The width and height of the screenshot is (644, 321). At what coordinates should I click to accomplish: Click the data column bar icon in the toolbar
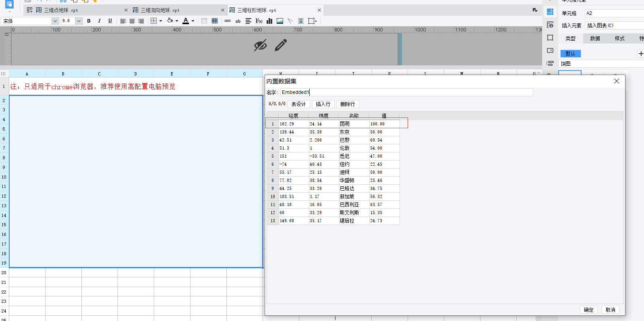(x=228, y=21)
